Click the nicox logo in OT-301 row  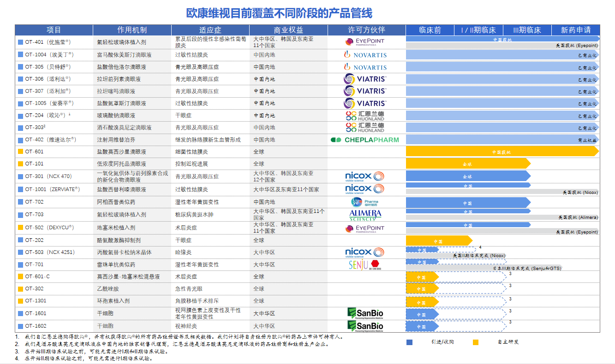365,176
